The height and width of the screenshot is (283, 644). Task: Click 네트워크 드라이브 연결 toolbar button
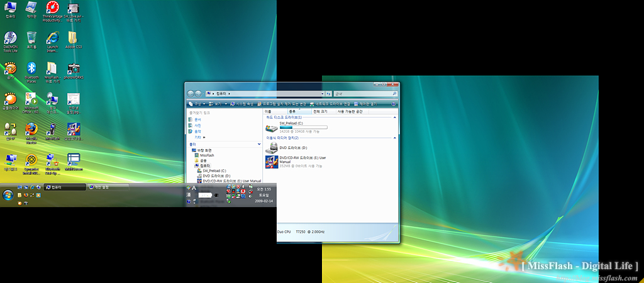330,104
